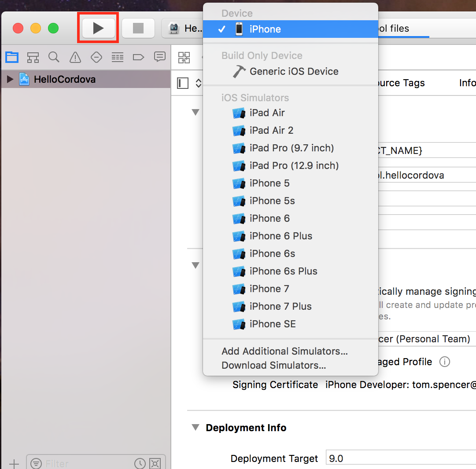Viewport: 476px width, 469px height.
Task: Choose Generic iOS Device as build target
Action: [293, 71]
